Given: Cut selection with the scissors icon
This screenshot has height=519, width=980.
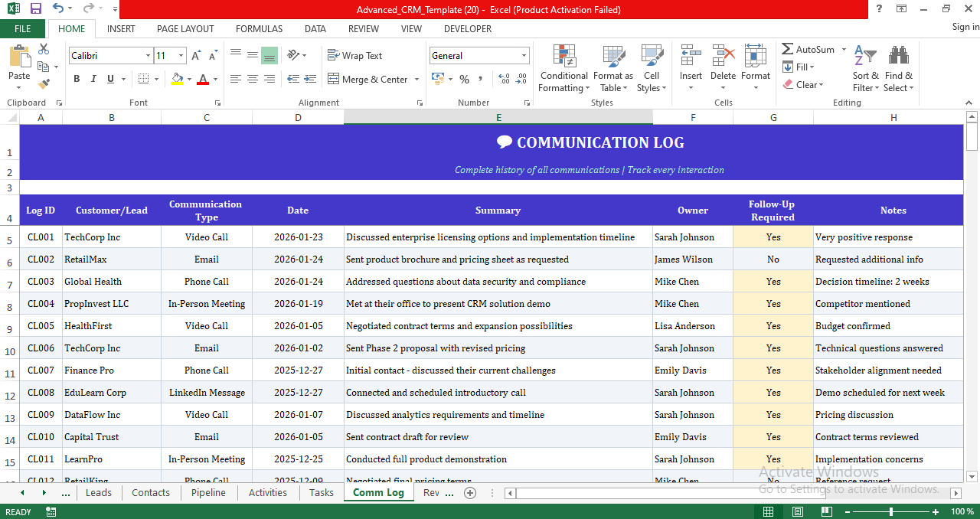Looking at the screenshot, I should point(44,49).
